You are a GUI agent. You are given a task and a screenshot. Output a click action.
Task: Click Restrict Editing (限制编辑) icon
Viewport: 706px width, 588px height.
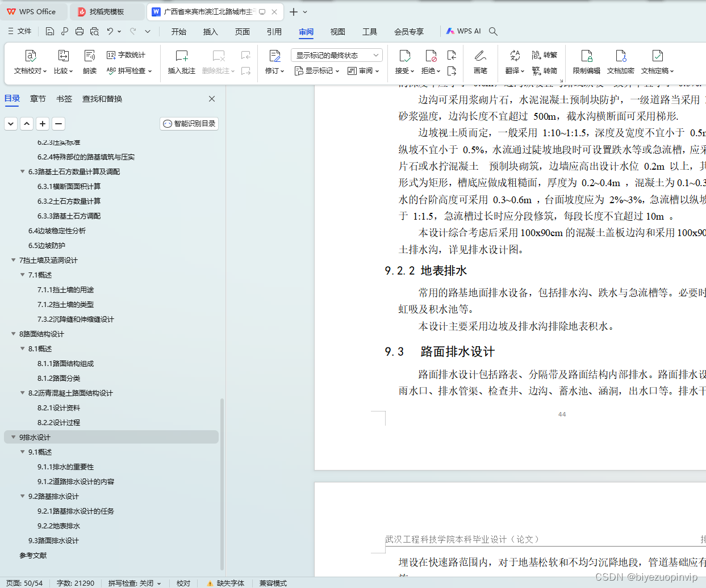tap(587, 56)
